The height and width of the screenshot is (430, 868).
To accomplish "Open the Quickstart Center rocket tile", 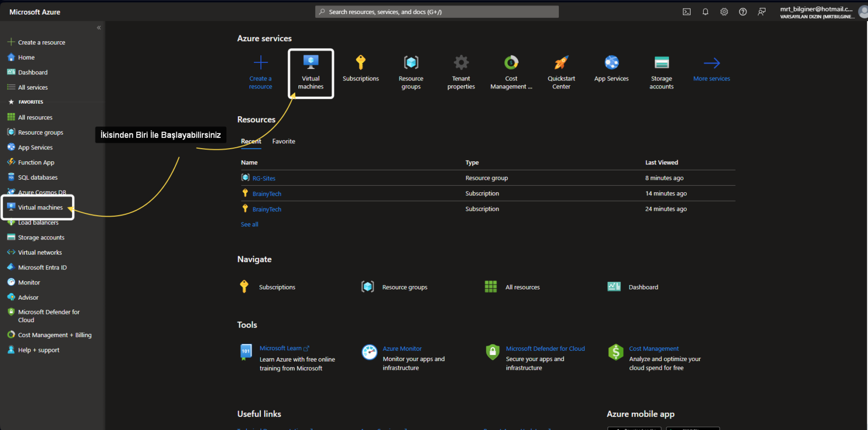I will (x=561, y=73).
